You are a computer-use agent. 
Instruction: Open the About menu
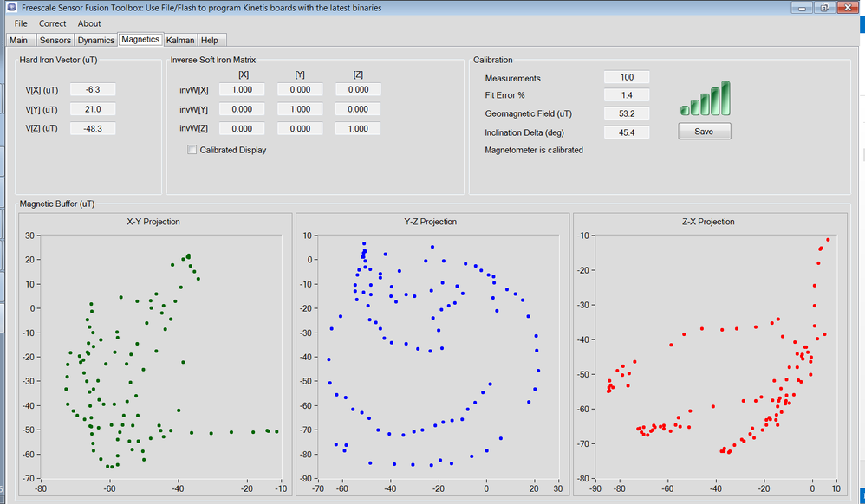click(89, 23)
